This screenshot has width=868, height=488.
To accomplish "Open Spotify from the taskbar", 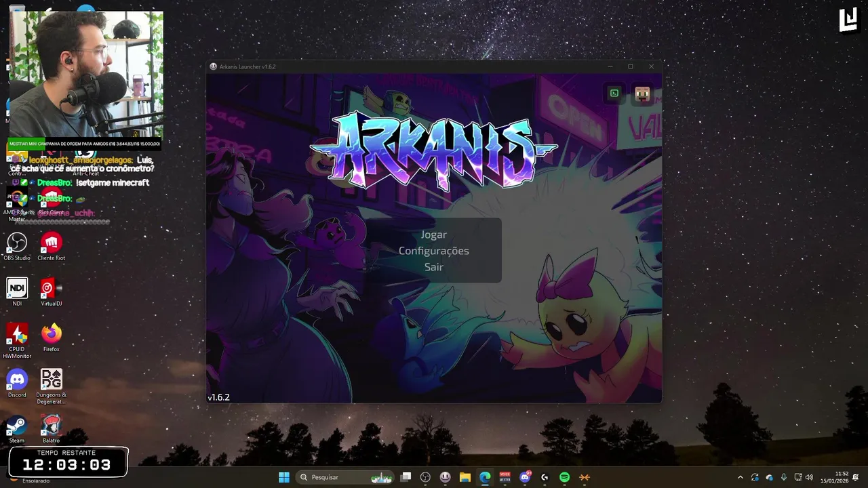I will [x=564, y=477].
